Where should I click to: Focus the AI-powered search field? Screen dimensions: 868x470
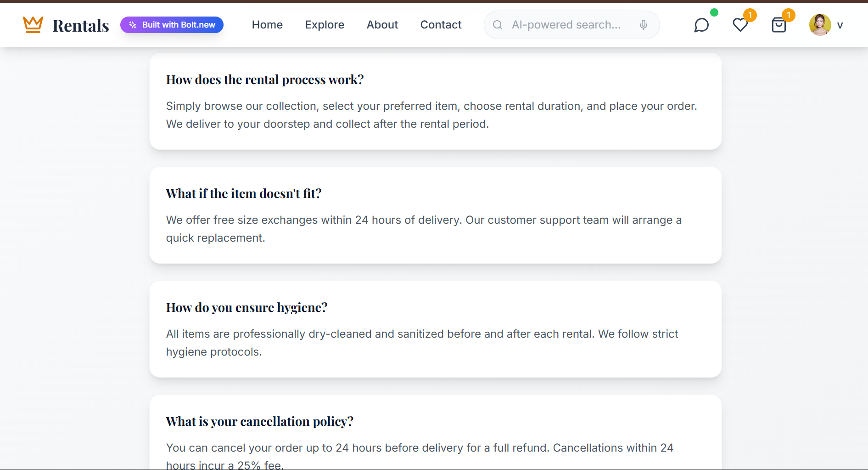pos(566,25)
